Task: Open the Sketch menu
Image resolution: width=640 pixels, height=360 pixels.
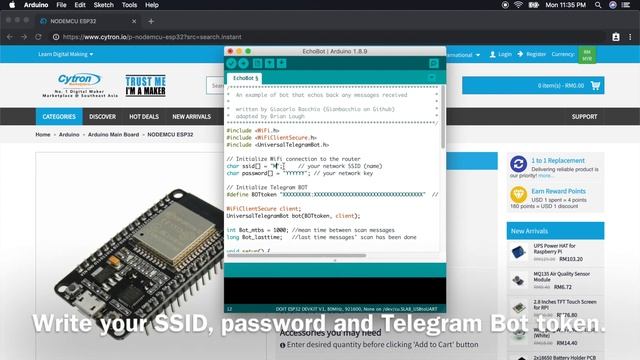Action: [x=104, y=5]
